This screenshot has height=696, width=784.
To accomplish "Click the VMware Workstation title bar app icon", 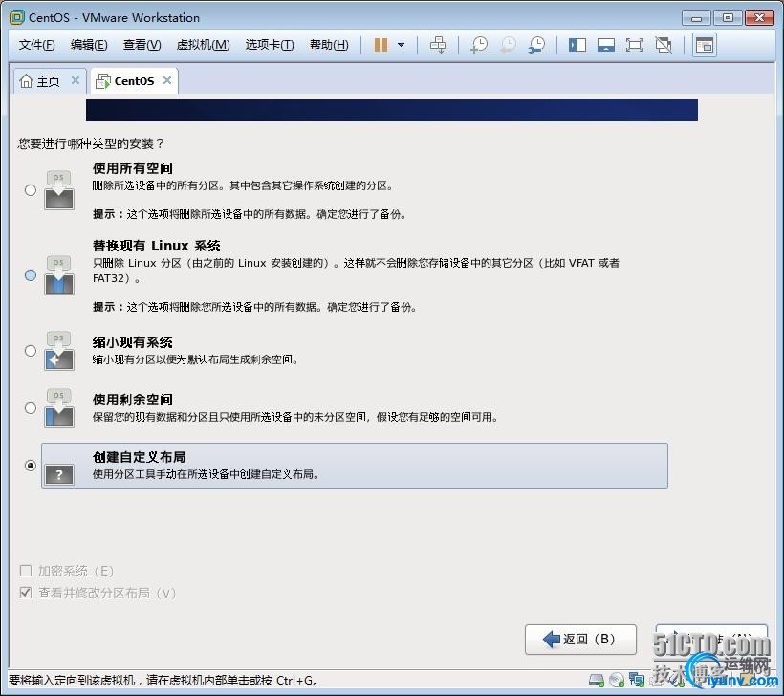I will click(x=16, y=17).
